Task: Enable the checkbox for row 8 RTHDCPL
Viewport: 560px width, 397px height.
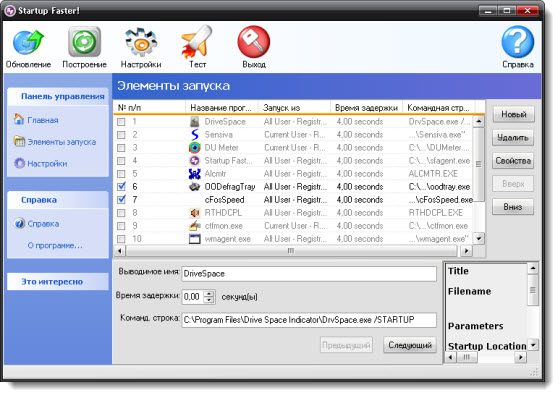Action: [121, 213]
